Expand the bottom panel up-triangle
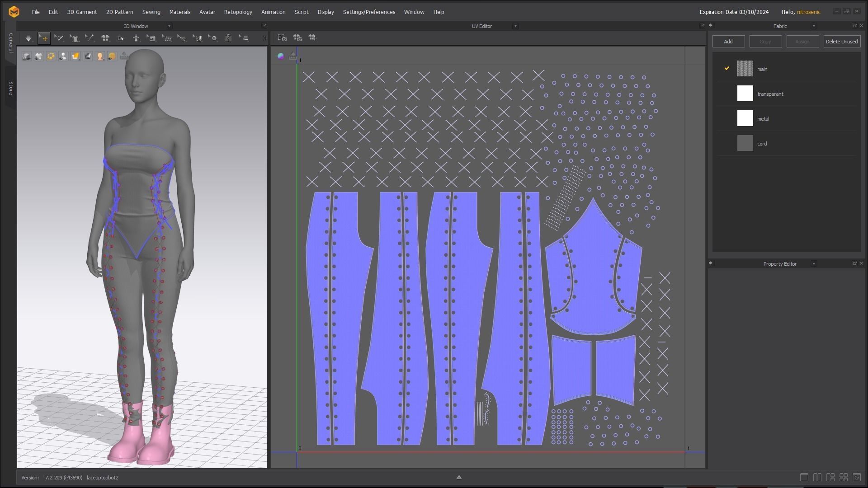The width and height of the screenshot is (868, 488). coord(459,477)
